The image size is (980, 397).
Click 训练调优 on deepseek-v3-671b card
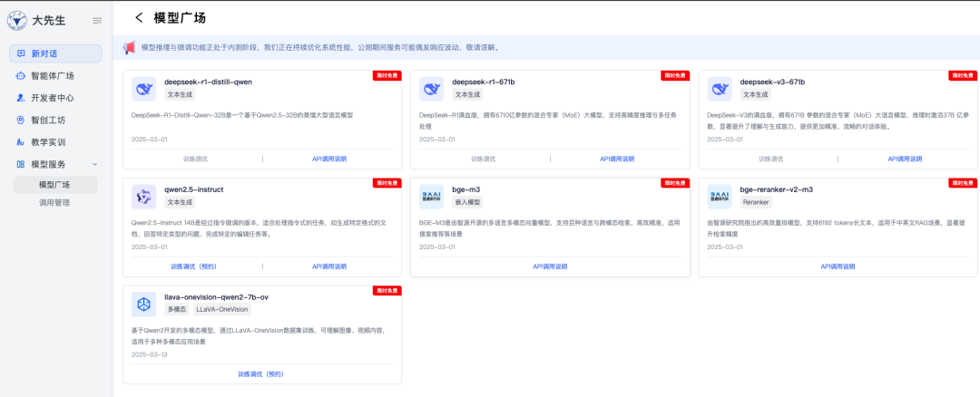coord(771,160)
